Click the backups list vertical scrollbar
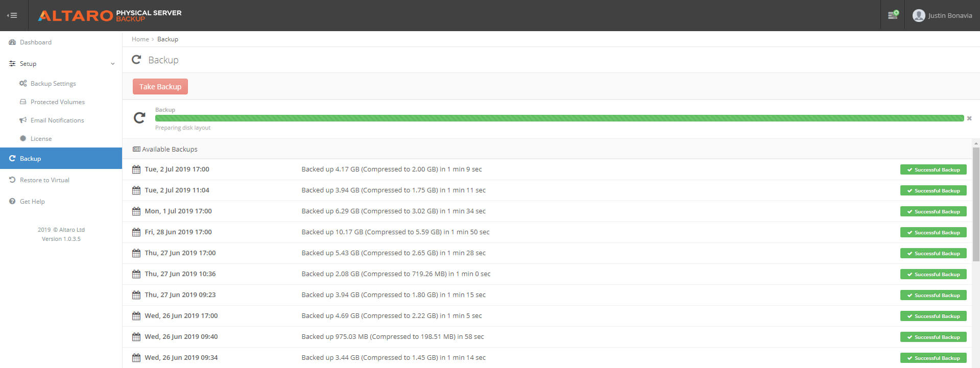This screenshot has width=980, height=368. click(976, 204)
